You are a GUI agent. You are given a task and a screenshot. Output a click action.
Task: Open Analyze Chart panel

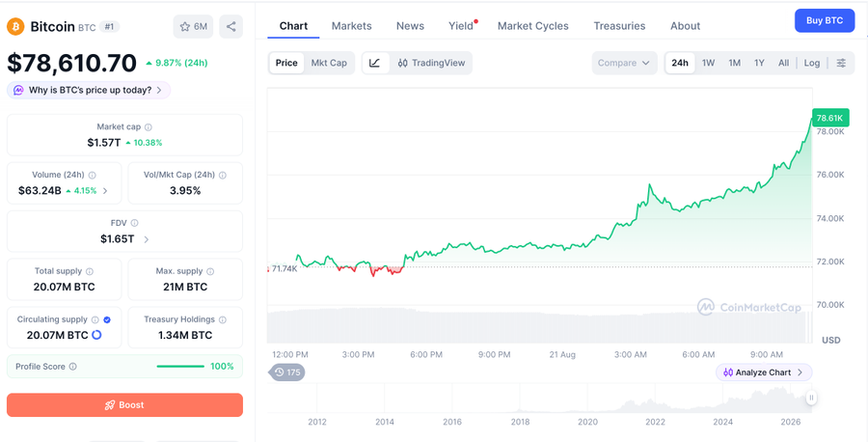pyautogui.click(x=764, y=373)
